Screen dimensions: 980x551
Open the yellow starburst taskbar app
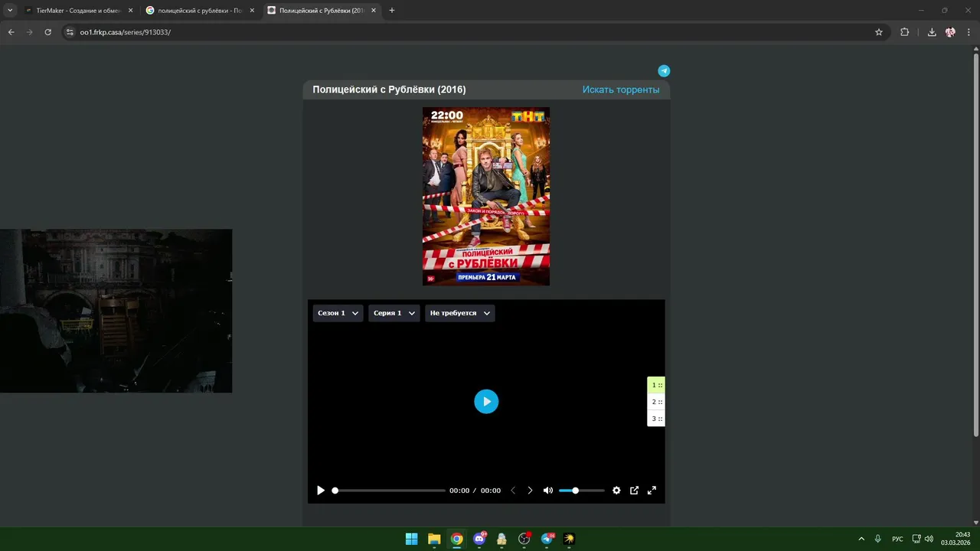[569, 539]
